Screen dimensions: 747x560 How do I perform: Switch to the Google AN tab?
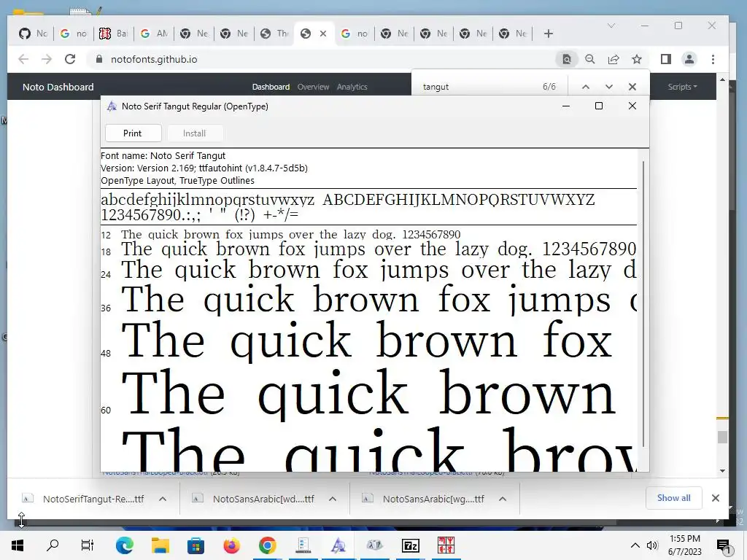click(x=154, y=34)
